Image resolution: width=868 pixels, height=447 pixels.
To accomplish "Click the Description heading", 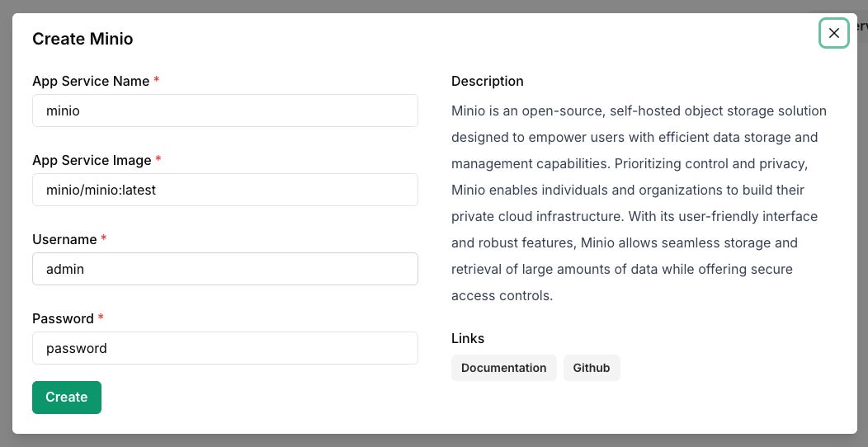I will (487, 81).
